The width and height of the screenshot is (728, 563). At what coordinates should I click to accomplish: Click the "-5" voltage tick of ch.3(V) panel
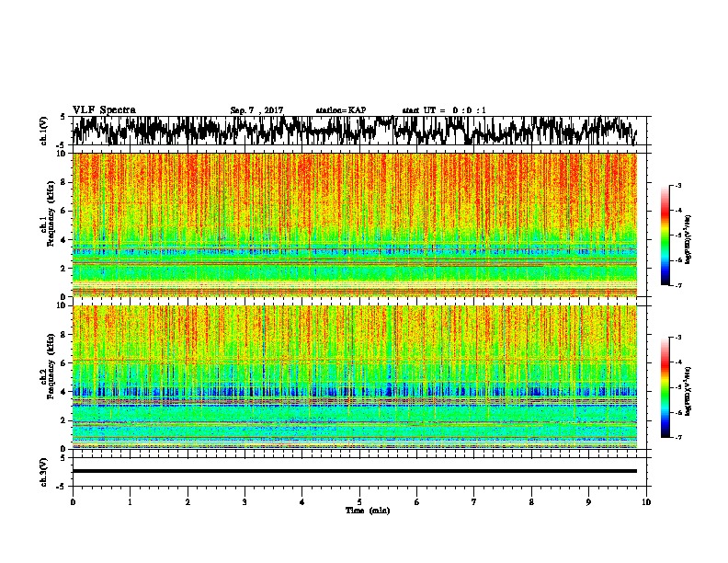tap(61, 487)
